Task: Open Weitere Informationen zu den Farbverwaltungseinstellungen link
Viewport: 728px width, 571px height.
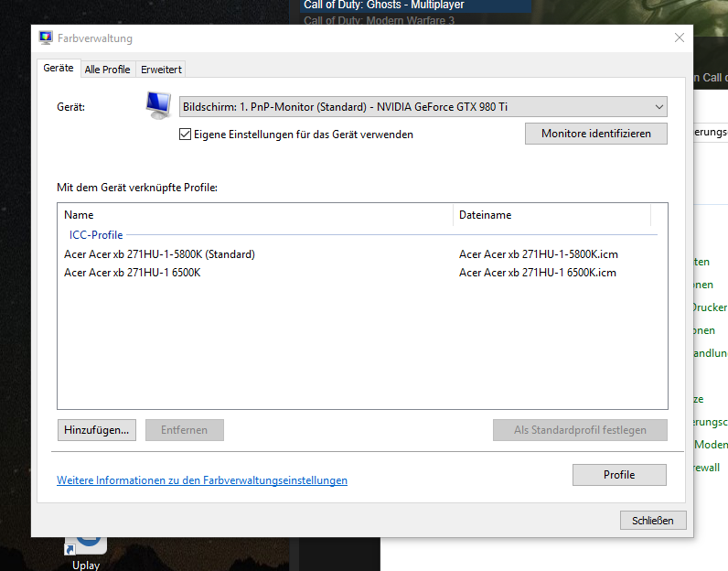Action: pos(202,479)
